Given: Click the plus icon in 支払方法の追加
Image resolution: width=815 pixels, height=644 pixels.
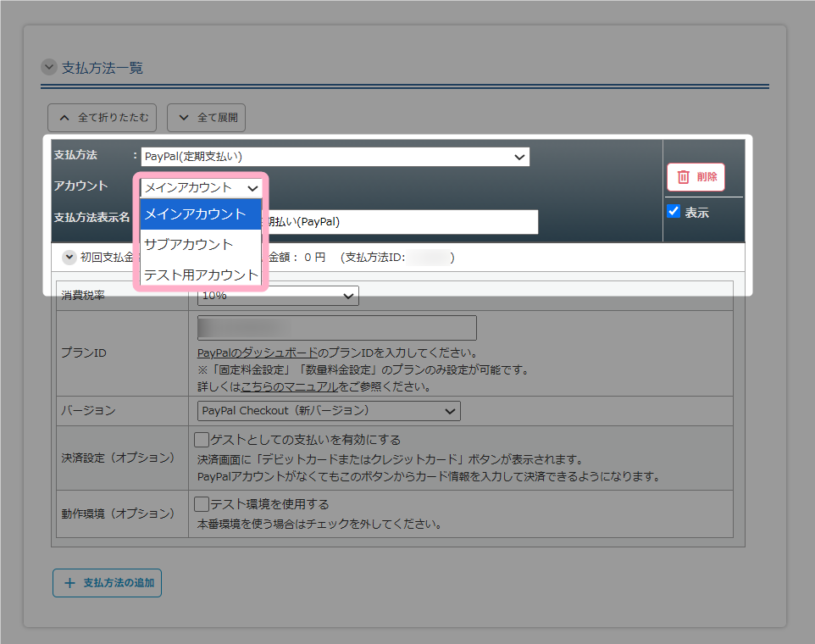Looking at the screenshot, I should [69, 583].
